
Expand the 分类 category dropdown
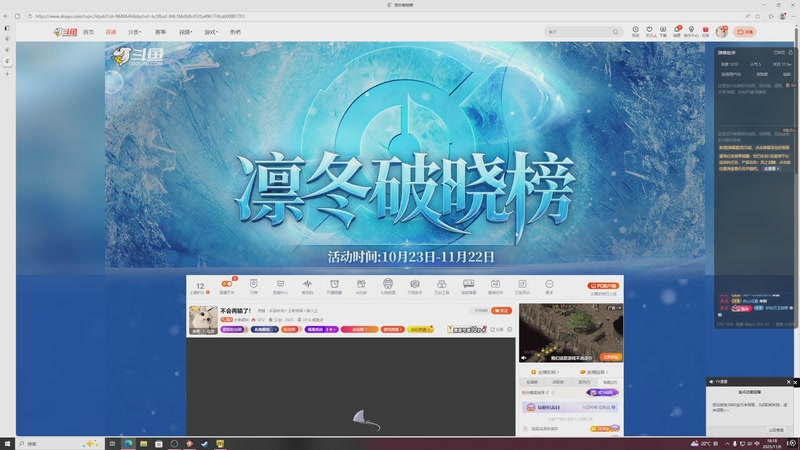click(134, 32)
